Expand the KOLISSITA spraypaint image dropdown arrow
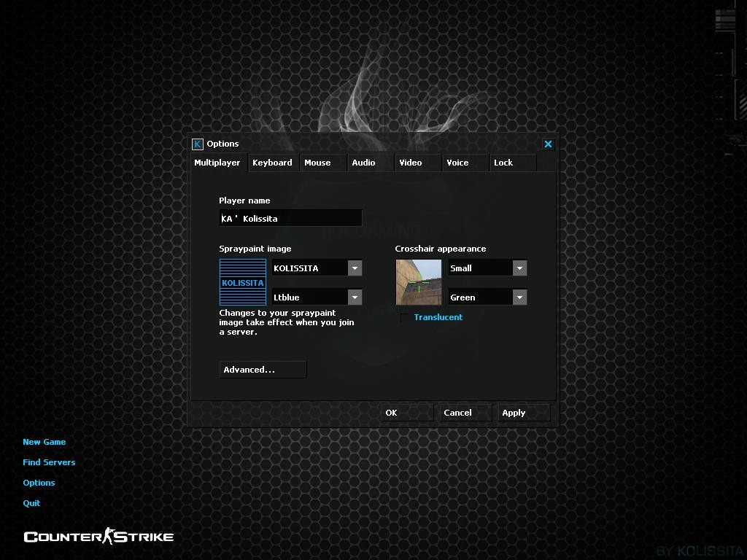 355,268
